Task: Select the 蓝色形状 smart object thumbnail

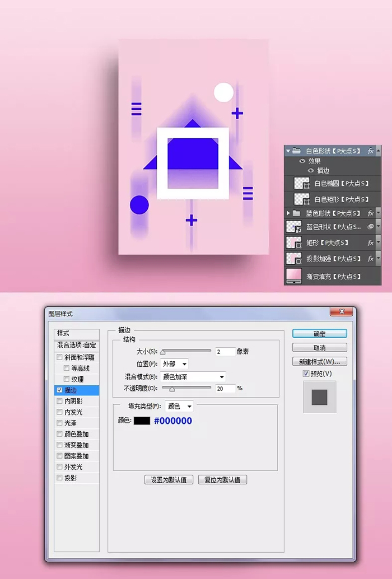Action: (294, 226)
